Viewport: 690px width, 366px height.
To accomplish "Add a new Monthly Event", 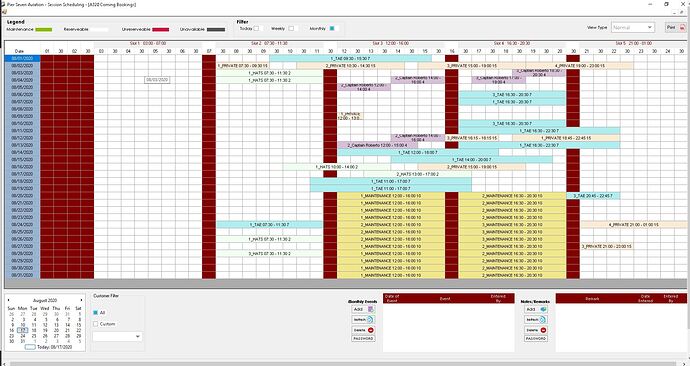I will (x=363, y=309).
